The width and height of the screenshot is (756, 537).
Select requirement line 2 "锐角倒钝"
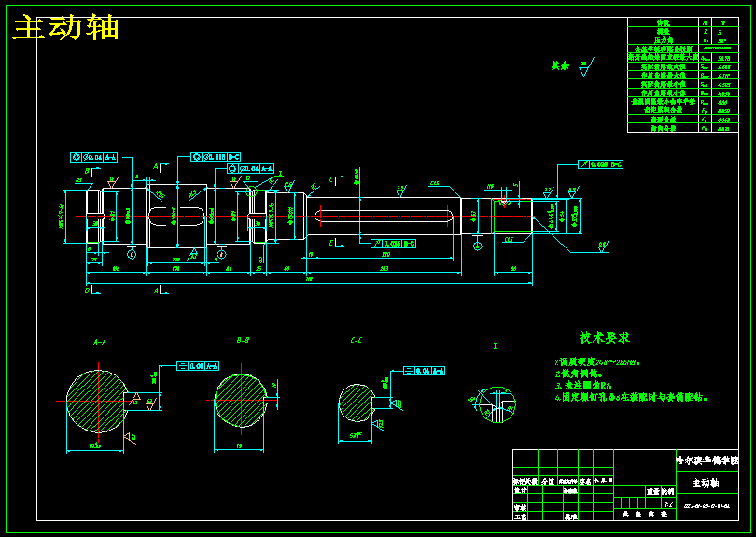click(x=579, y=374)
